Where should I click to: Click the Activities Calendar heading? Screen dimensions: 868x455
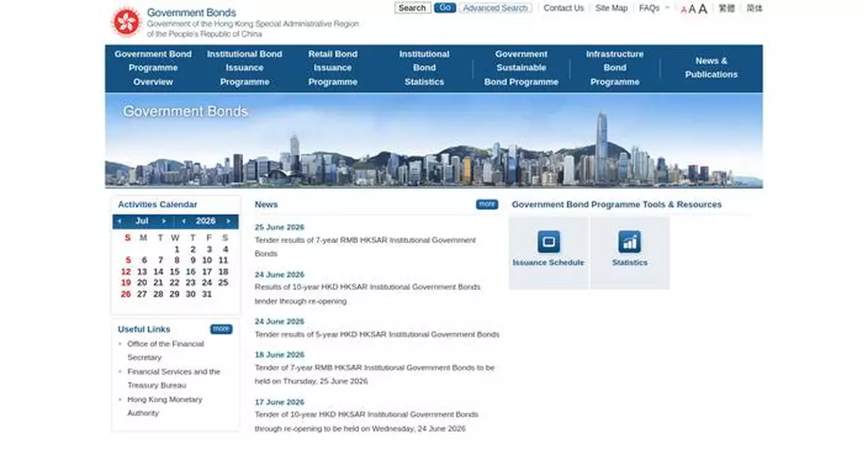tap(158, 205)
